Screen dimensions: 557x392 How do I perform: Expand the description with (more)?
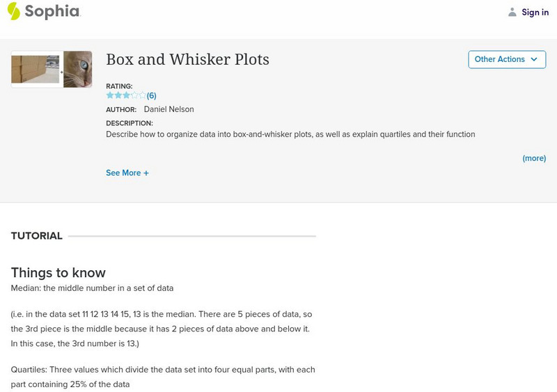click(534, 158)
